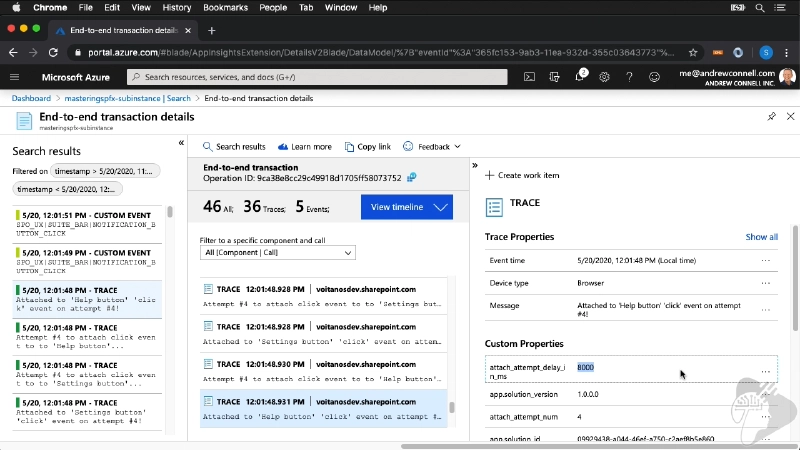Open the directory and subscription filter icon

click(555, 77)
